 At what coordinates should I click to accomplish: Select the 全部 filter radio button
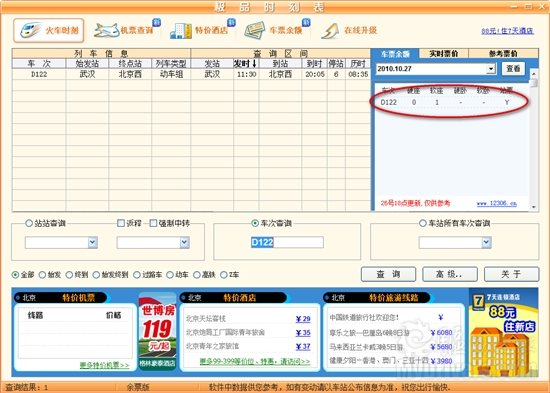[x=15, y=275]
